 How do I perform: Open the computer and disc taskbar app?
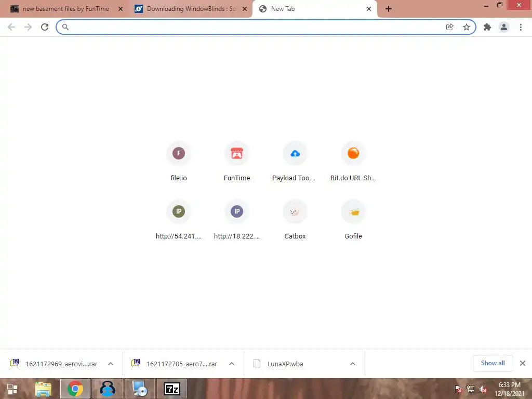tap(139, 389)
